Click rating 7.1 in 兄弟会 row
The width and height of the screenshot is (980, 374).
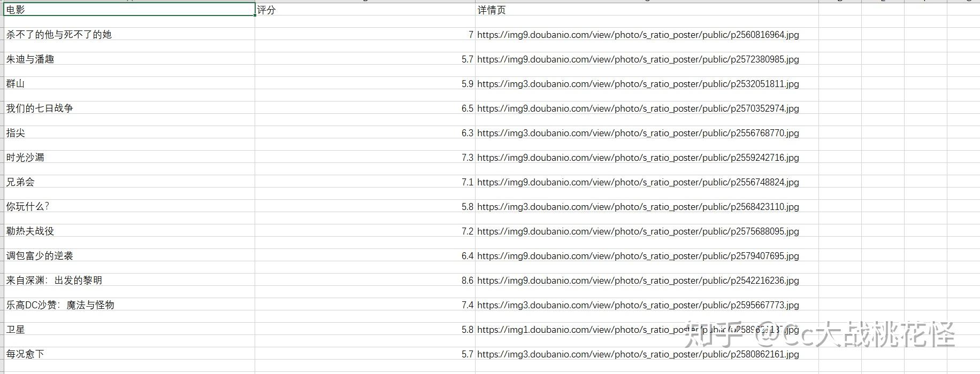point(365,182)
